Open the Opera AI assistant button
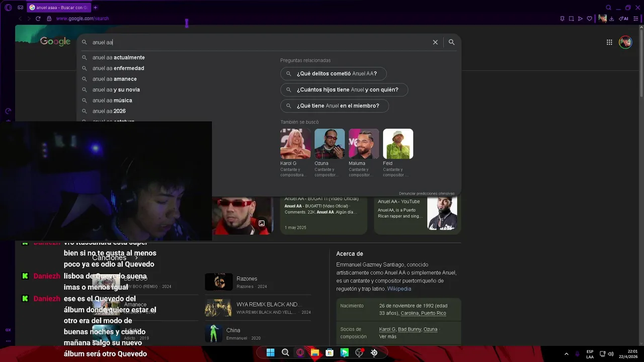 coord(623,19)
